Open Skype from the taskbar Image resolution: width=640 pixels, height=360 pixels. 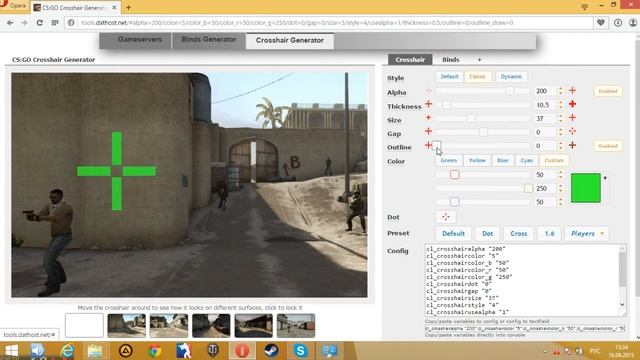point(300,351)
